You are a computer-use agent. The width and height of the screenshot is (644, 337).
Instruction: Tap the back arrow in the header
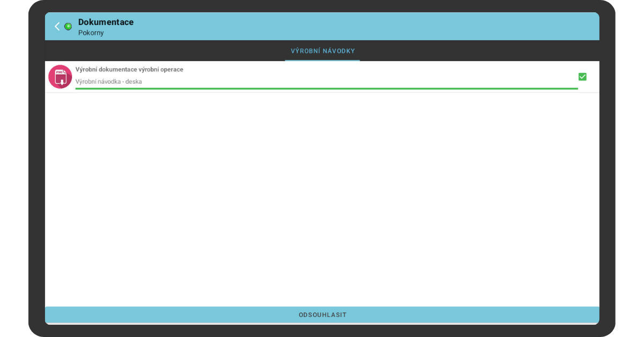(57, 26)
